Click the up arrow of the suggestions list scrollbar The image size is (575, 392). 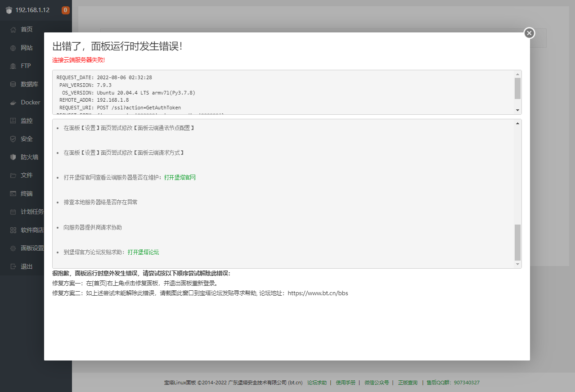517,123
